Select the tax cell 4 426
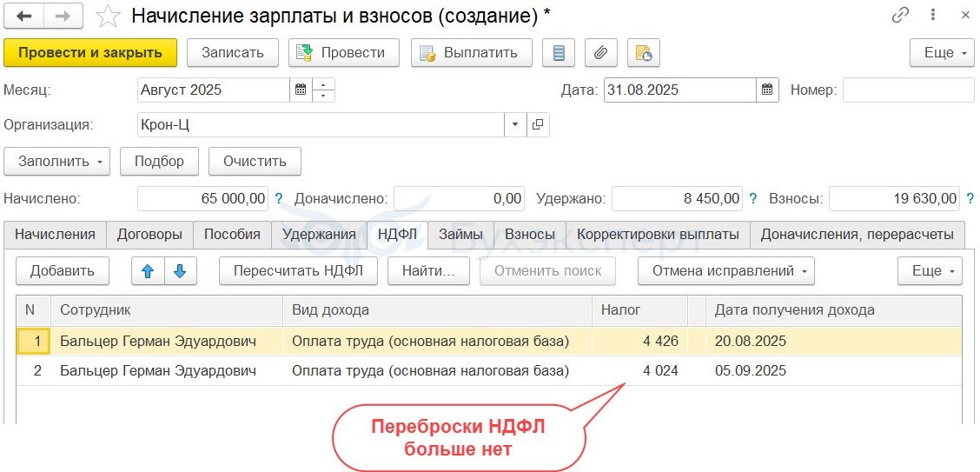Screen dimensions: 980x472 640,342
